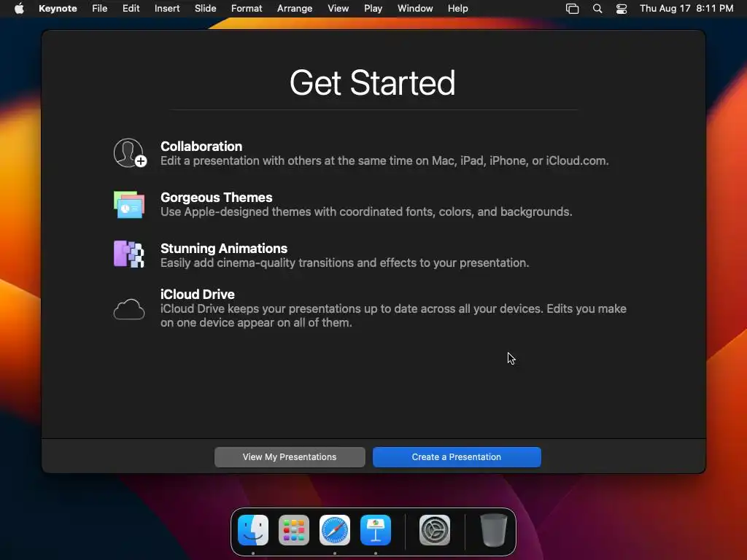
Task: Open Finder from the Dock
Action: point(253,530)
